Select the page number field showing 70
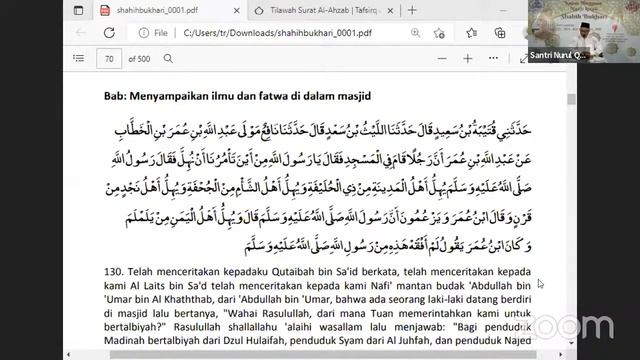 109,59
